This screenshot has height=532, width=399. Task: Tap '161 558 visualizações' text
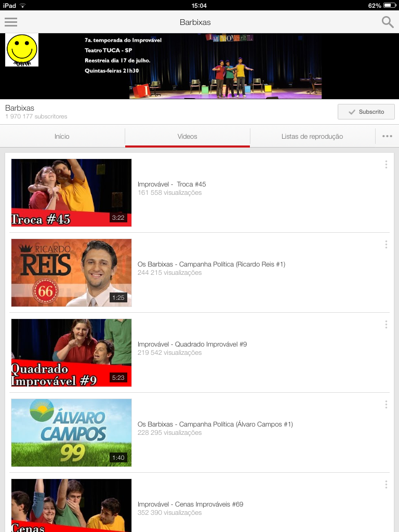170,193
